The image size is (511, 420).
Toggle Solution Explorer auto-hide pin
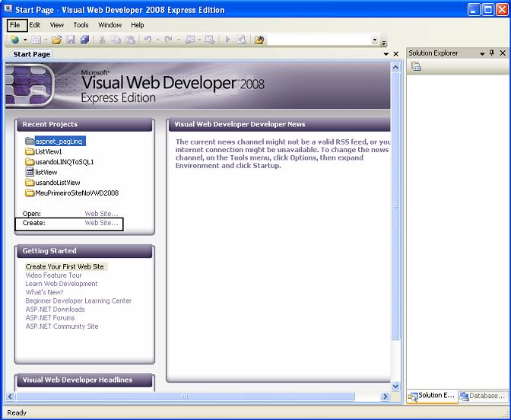(492, 52)
